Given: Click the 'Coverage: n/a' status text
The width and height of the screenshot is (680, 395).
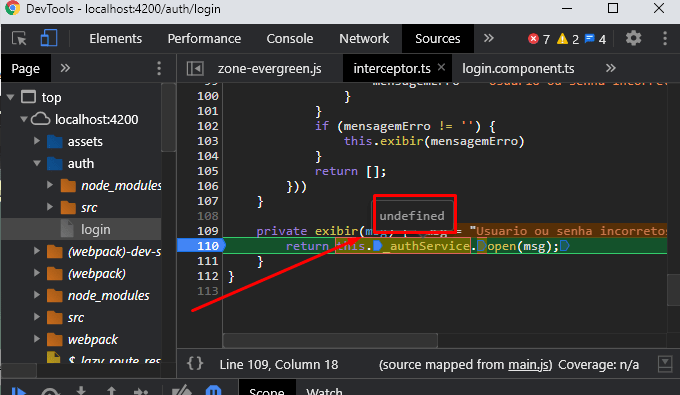Looking at the screenshot, I should pyautogui.click(x=598, y=365).
